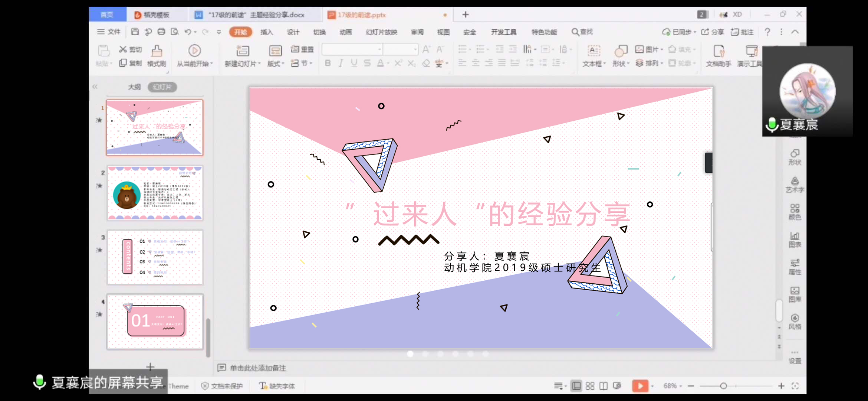Click the Save icon in quick toolbar
This screenshot has width=868, height=401.
click(x=135, y=32)
